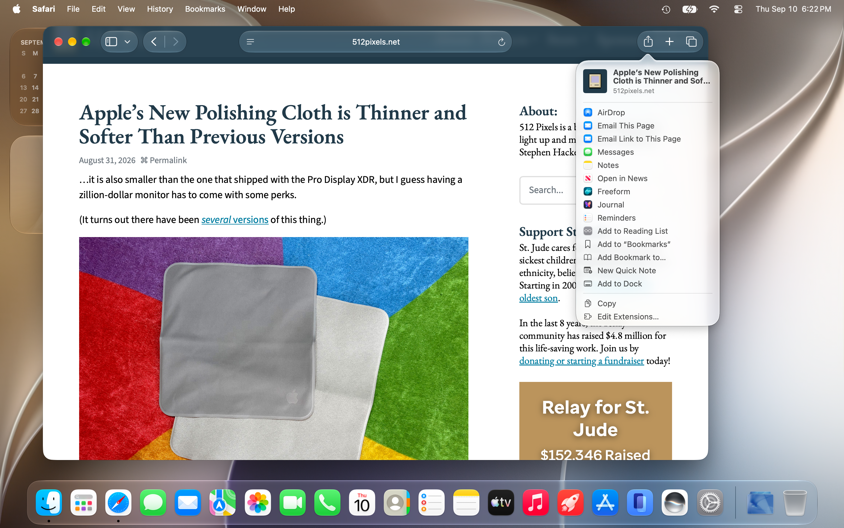Image resolution: width=844 pixels, height=528 pixels.
Task: Open Reader view icon in address bar
Action: [250, 42]
